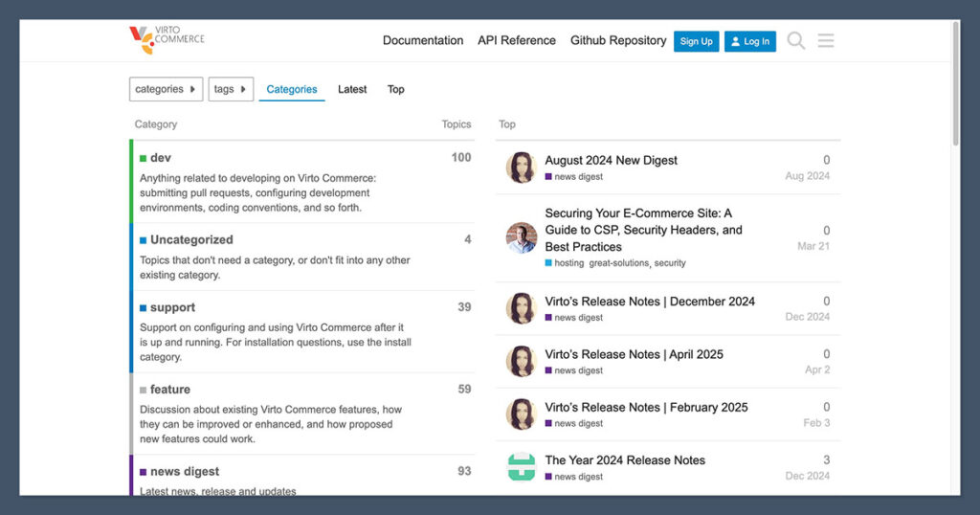The width and height of the screenshot is (980, 515).
Task: Click topic count 100 for dev
Action: (x=461, y=158)
